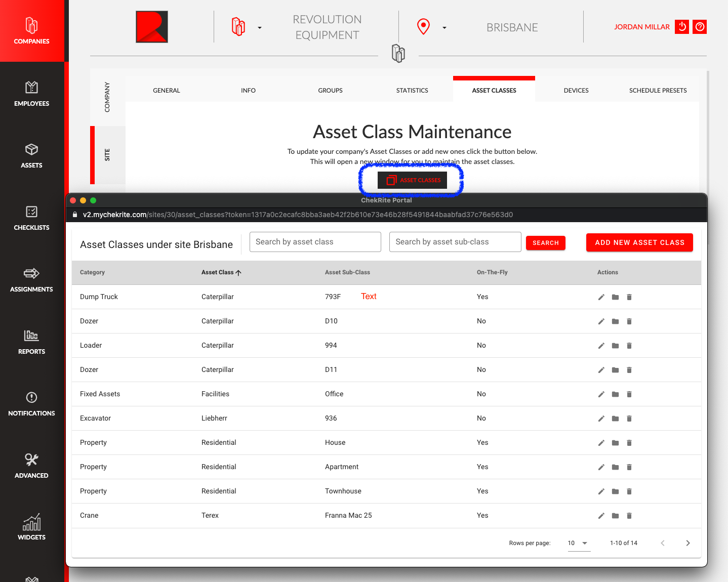728x582 pixels.
Task: Open Companies in the sidebar
Action: pos(31,31)
